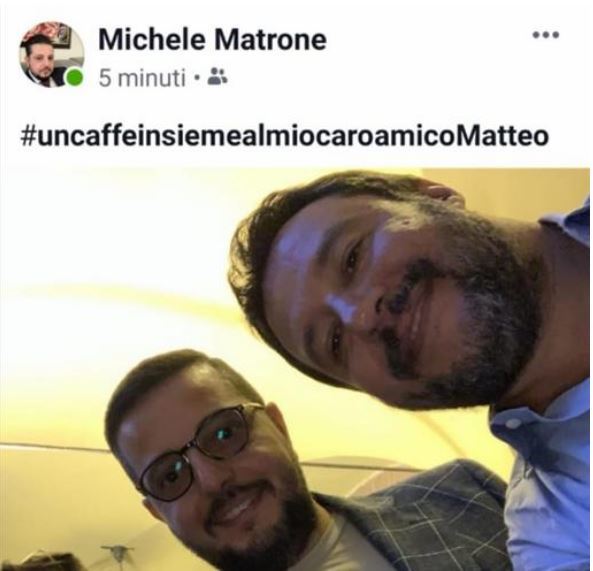The image size is (593, 571).
Task: Open the #uncaffeinsiemealmiocaroamicoMatteo hashtag
Action: (284, 136)
